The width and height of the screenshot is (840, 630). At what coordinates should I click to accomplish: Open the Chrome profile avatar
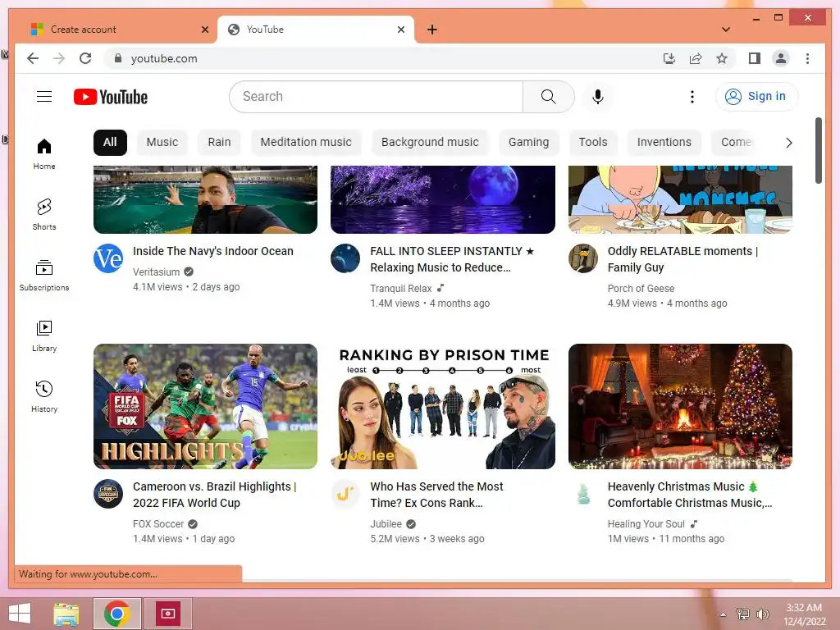(x=781, y=58)
